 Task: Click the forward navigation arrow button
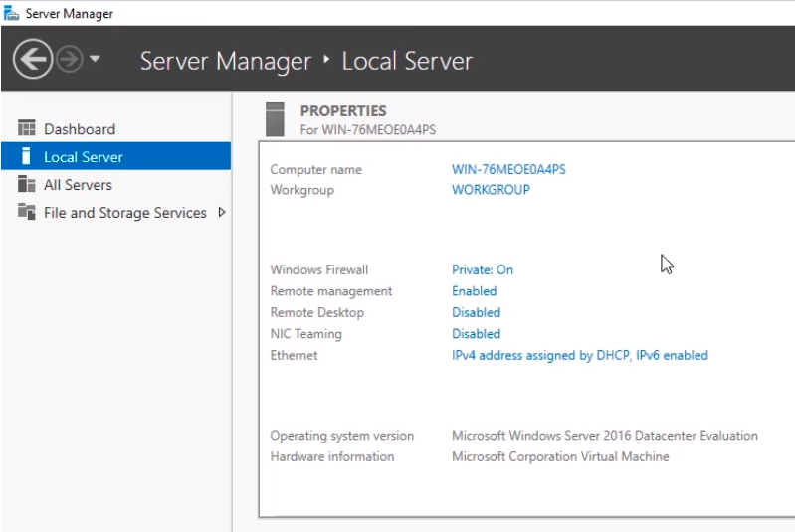[69, 60]
